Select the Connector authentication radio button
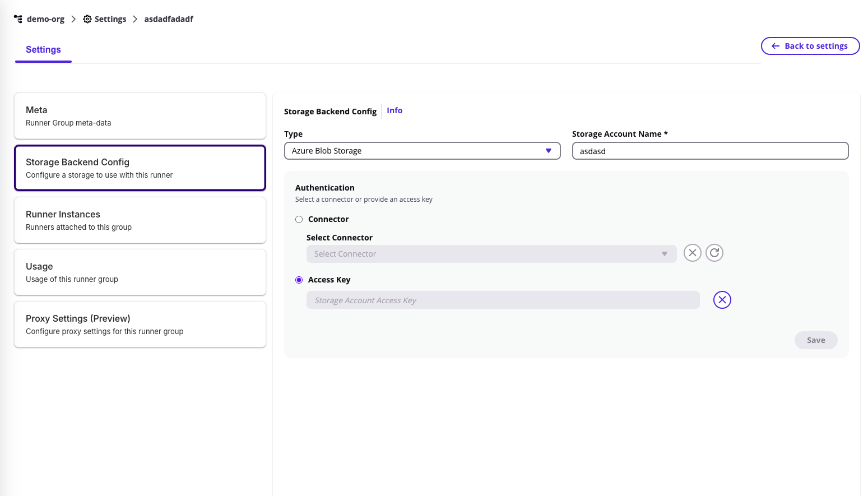The height and width of the screenshot is (496, 868). 299,219
